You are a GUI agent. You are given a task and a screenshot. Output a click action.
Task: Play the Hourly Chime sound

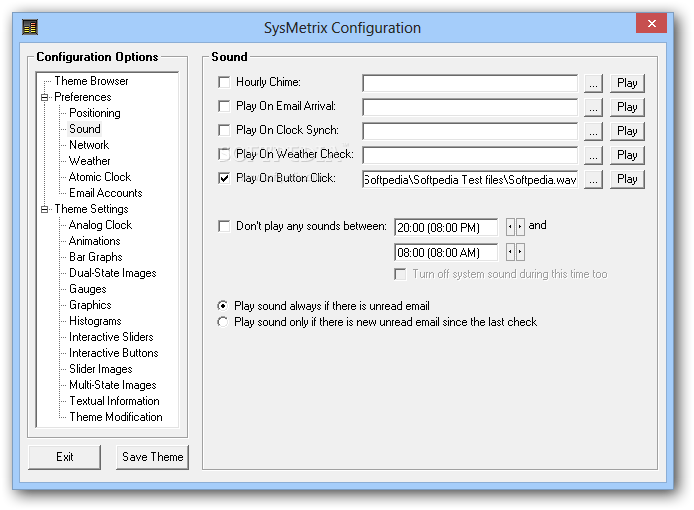coord(627,83)
